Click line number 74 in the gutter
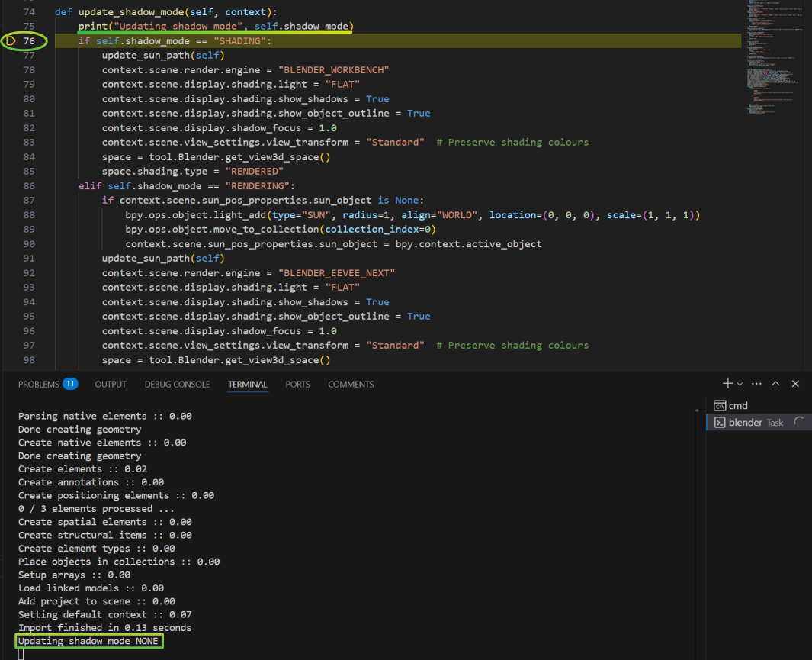Viewport: 812px width, 660px height. pyautogui.click(x=29, y=12)
